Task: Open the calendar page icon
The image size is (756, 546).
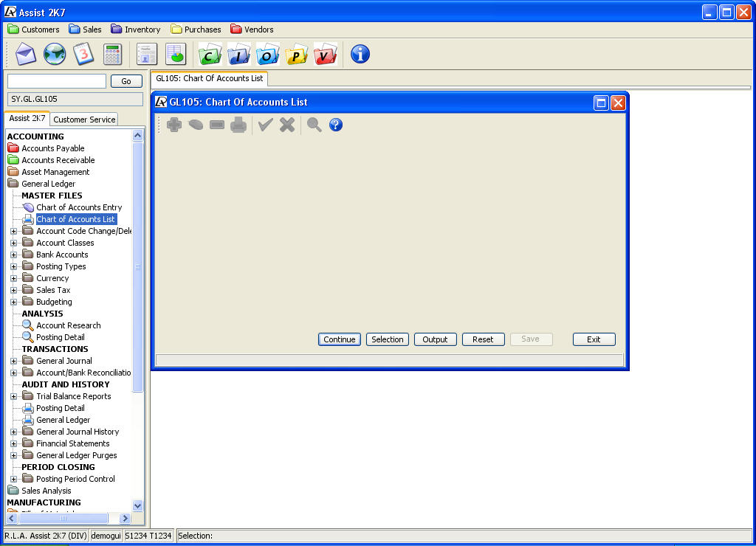Action: 83,54
